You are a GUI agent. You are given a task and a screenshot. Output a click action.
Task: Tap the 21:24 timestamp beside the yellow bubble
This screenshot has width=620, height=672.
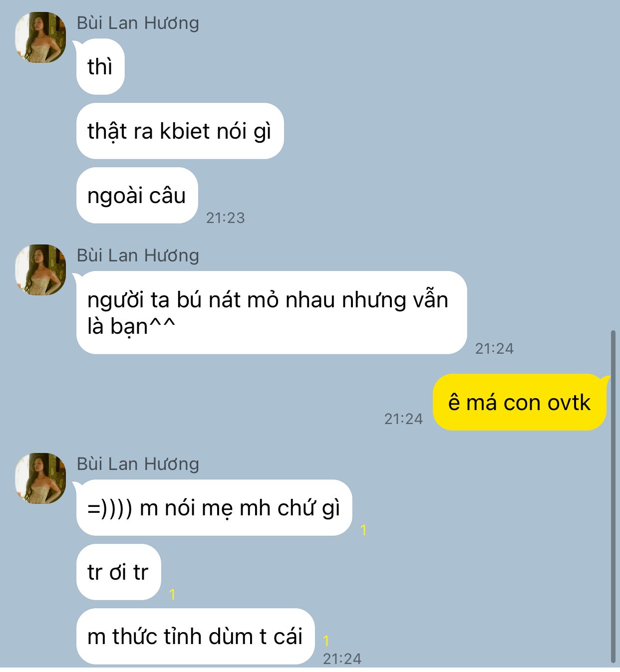point(403,419)
